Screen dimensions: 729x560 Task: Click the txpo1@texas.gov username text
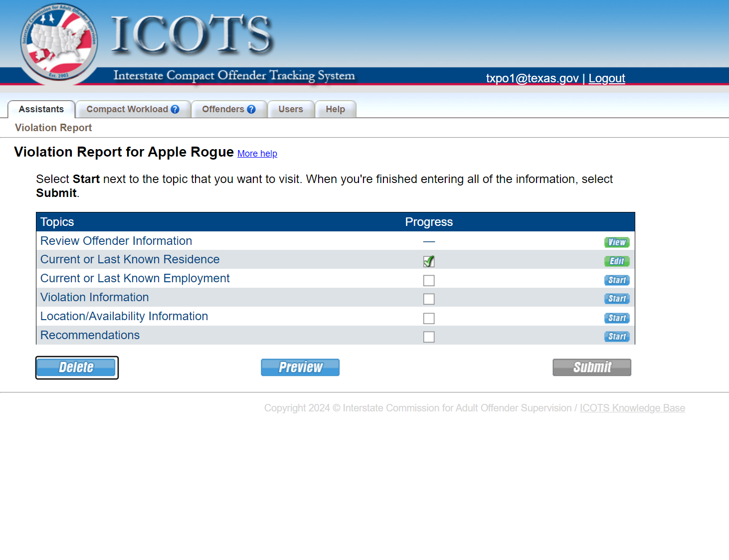click(533, 78)
